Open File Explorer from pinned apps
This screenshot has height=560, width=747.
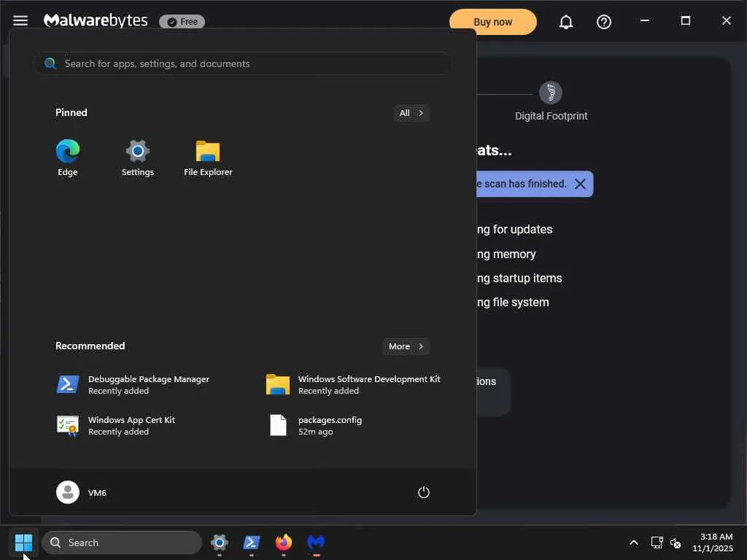coord(208,158)
